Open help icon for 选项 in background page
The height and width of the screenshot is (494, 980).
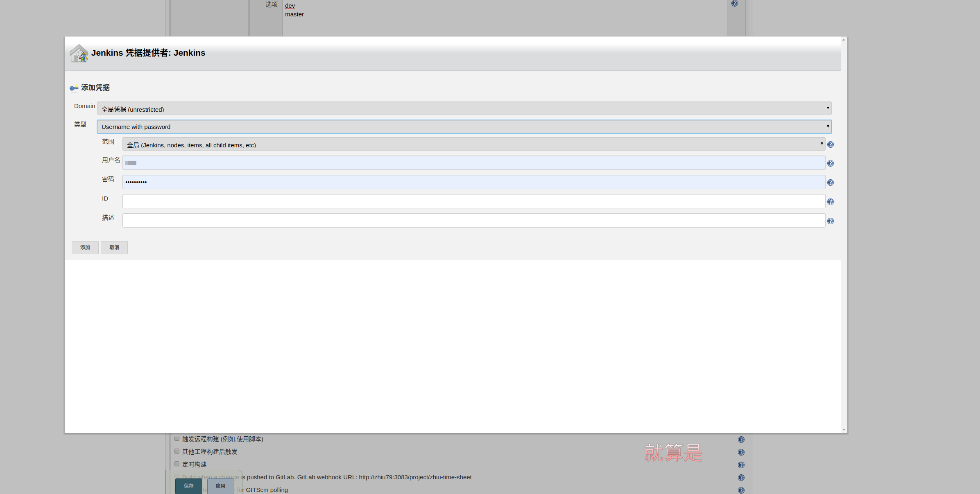coord(735,3)
